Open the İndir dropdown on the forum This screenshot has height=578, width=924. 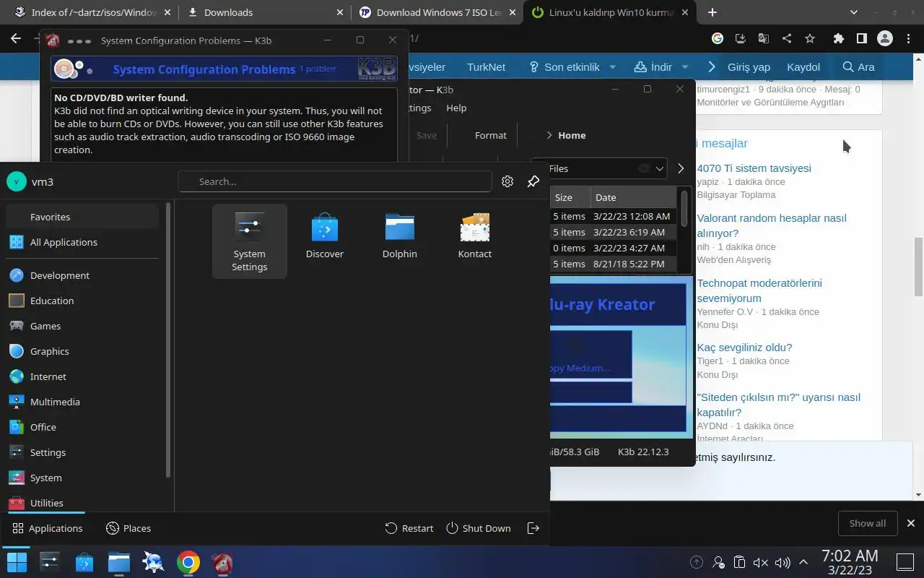click(661, 66)
